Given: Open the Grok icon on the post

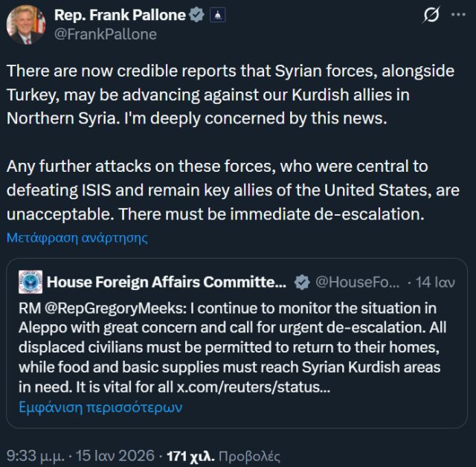Looking at the screenshot, I should tap(431, 15).
